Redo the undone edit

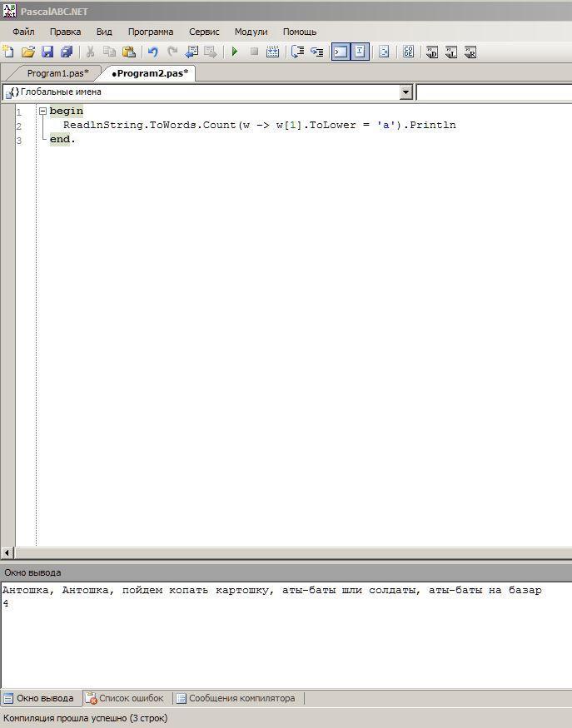click(172, 52)
